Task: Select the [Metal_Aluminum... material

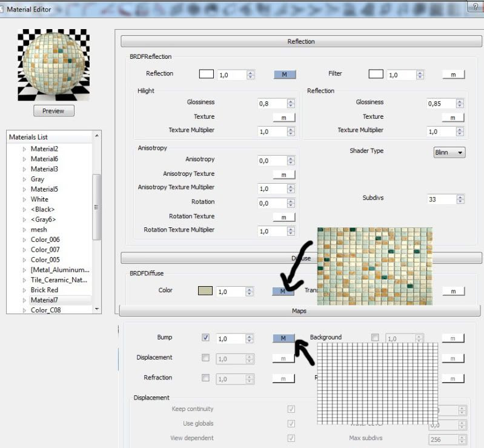Action: pos(60,270)
